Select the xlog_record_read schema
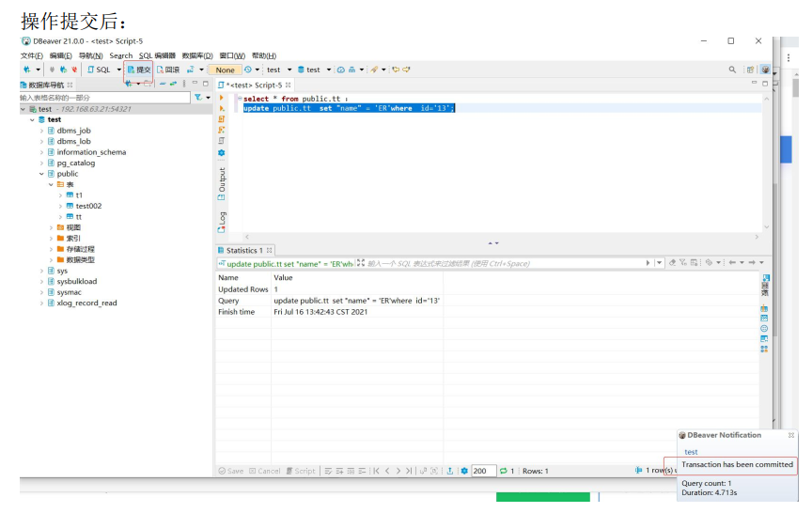Viewport: 812px width, 513px height. click(86, 303)
